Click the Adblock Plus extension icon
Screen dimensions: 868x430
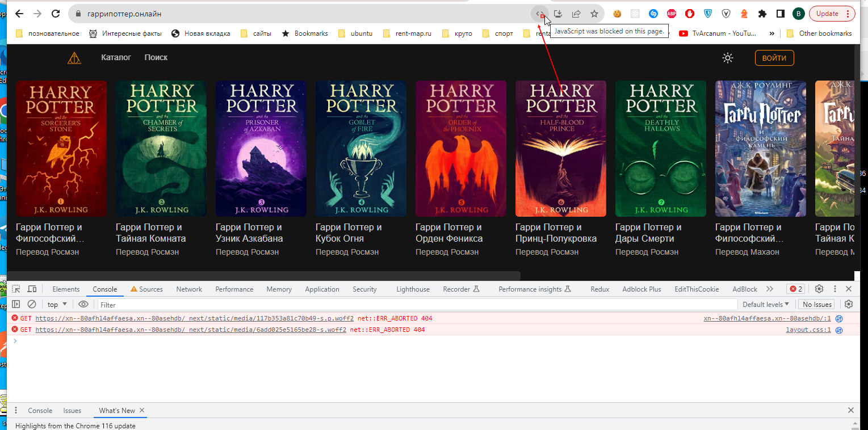[672, 14]
